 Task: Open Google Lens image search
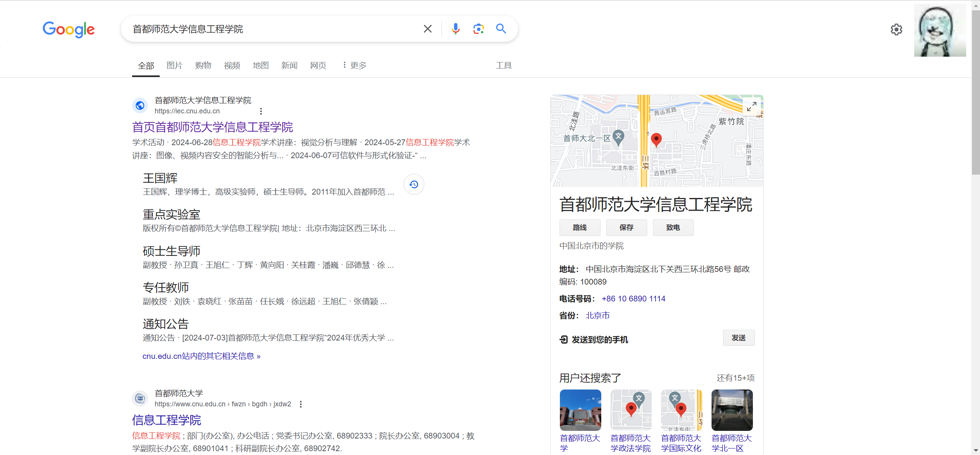(x=478, y=29)
